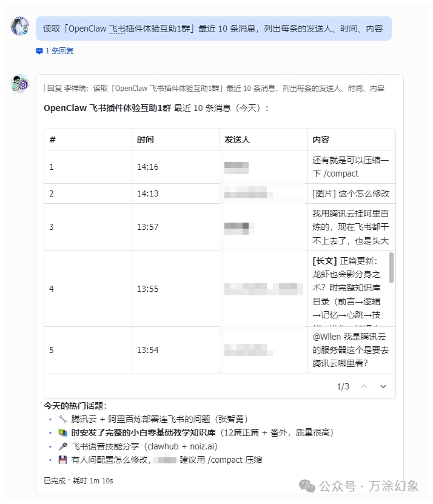This screenshot has width=433, height=504.
Task: Click the heading '今天的热门话题:'
Action: [75, 406]
